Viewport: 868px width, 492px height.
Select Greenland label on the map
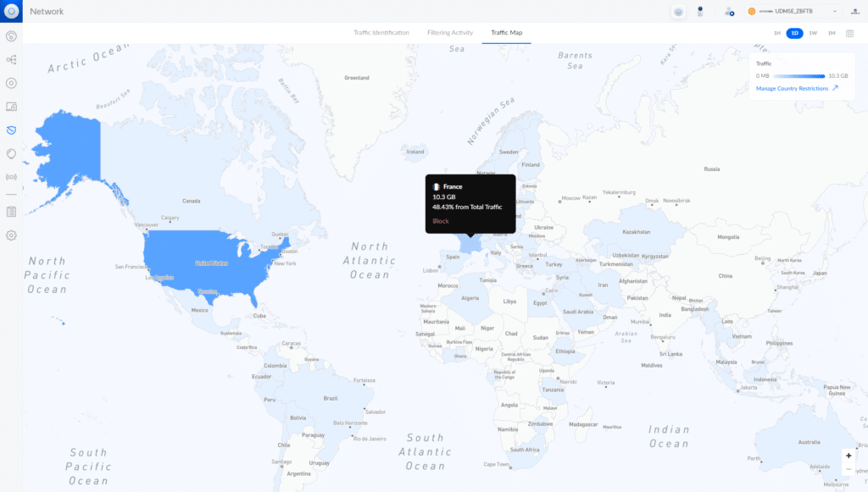[x=357, y=78]
